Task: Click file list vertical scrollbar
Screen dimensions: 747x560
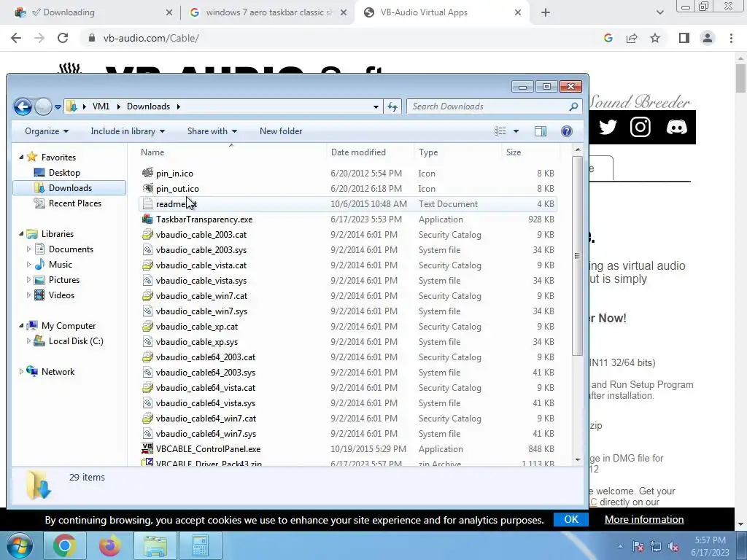Action: (x=578, y=256)
